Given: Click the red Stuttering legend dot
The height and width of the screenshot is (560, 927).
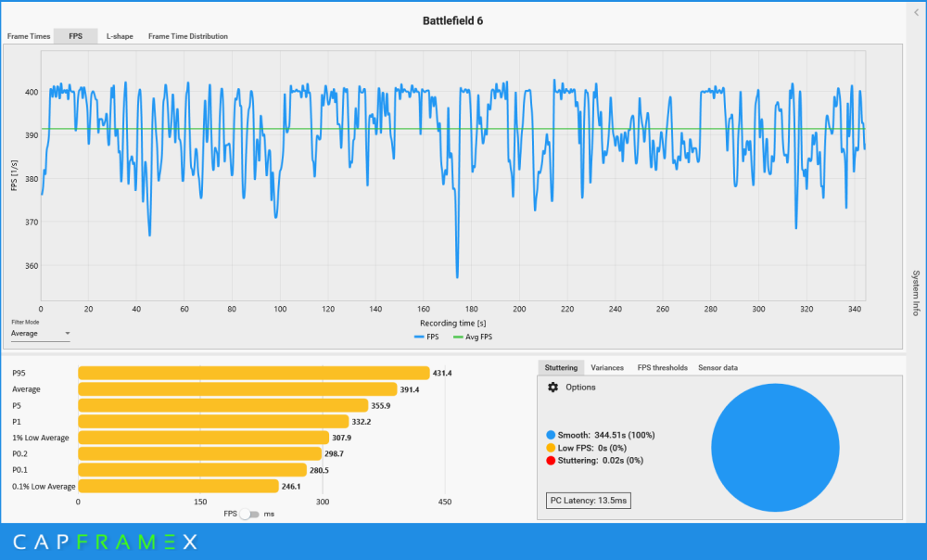Looking at the screenshot, I should tap(551, 460).
